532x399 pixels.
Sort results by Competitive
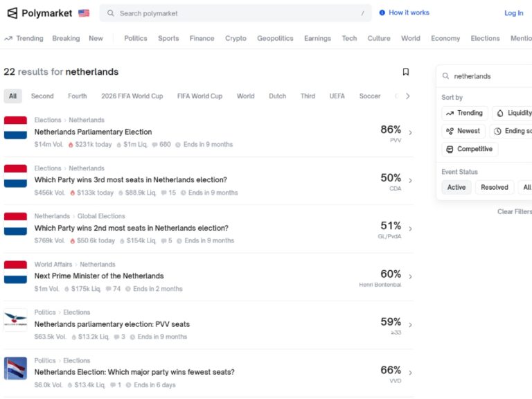[x=470, y=149]
